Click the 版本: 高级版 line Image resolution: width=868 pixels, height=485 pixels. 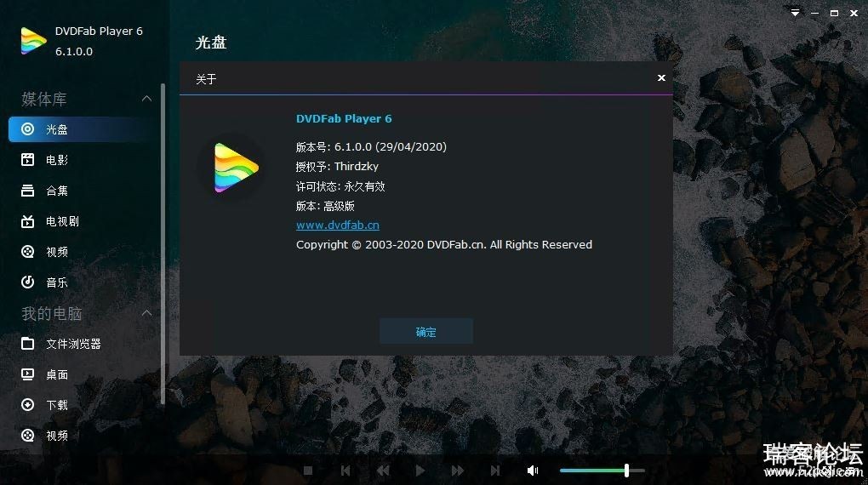coord(325,206)
